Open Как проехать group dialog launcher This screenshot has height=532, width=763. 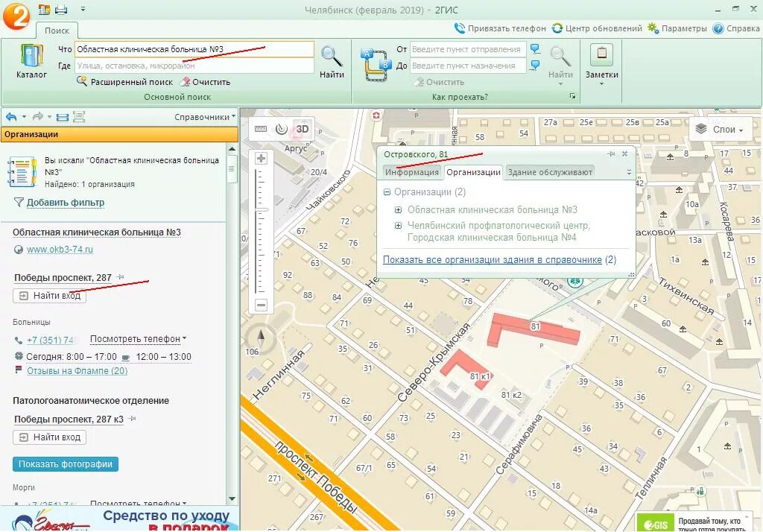click(x=573, y=96)
